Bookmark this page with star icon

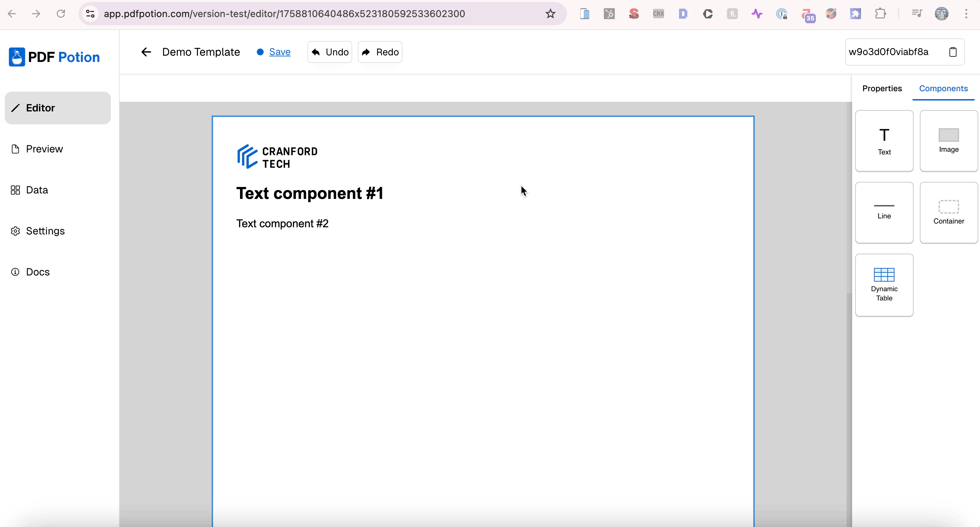coord(550,14)
